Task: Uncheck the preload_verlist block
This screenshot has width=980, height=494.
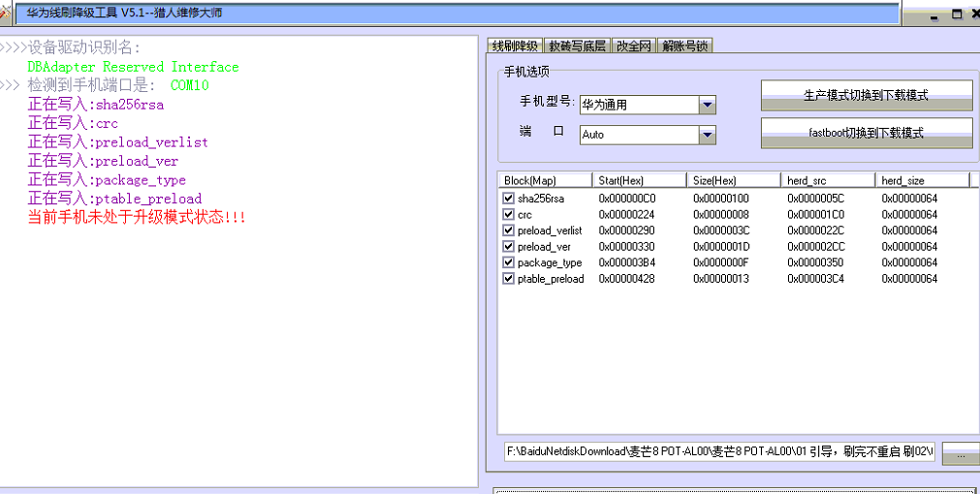Action: (x=508, y=231)
